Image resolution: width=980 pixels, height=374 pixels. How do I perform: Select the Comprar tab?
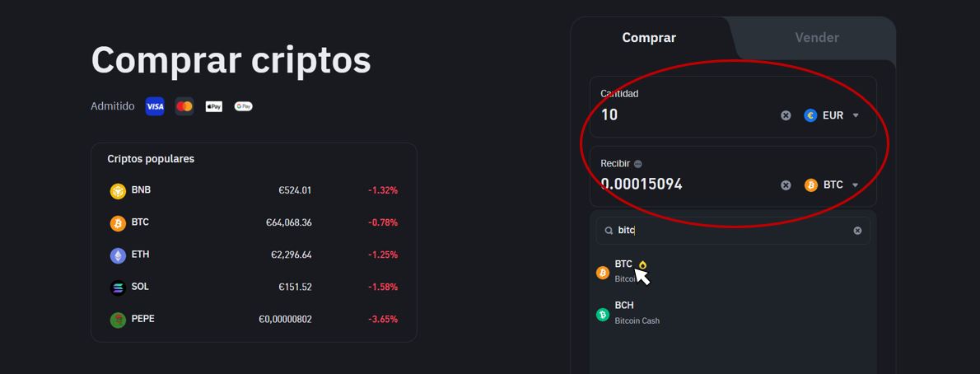649,38
